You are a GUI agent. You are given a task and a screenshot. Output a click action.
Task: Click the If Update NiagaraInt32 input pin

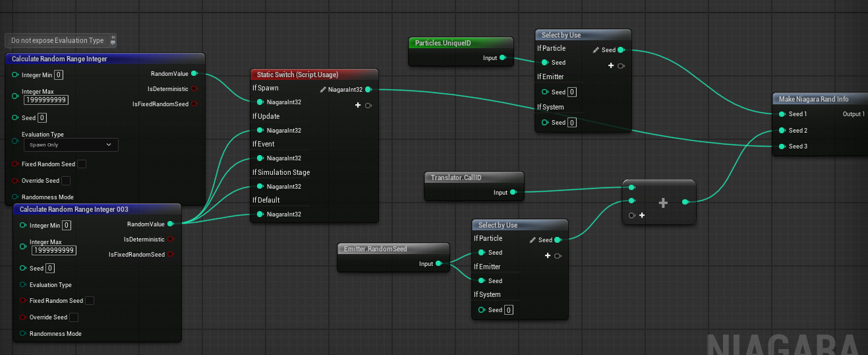click(260, 130)
